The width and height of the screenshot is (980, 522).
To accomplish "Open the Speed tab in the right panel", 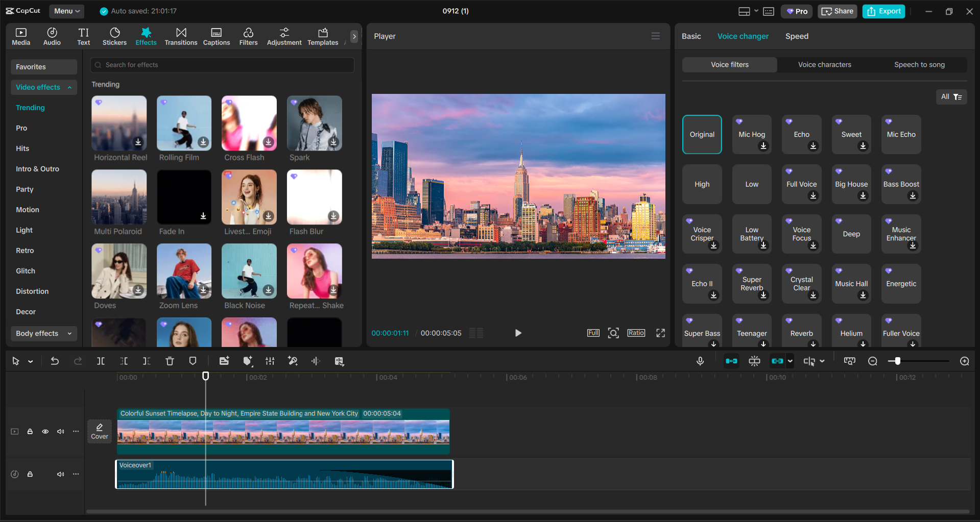I will click(x=796, y=36).
